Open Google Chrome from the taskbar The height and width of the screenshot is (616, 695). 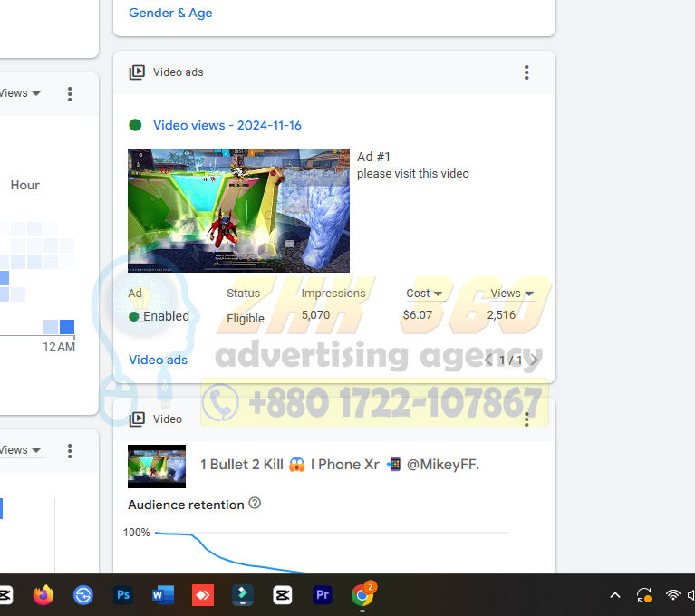[362, 595]
